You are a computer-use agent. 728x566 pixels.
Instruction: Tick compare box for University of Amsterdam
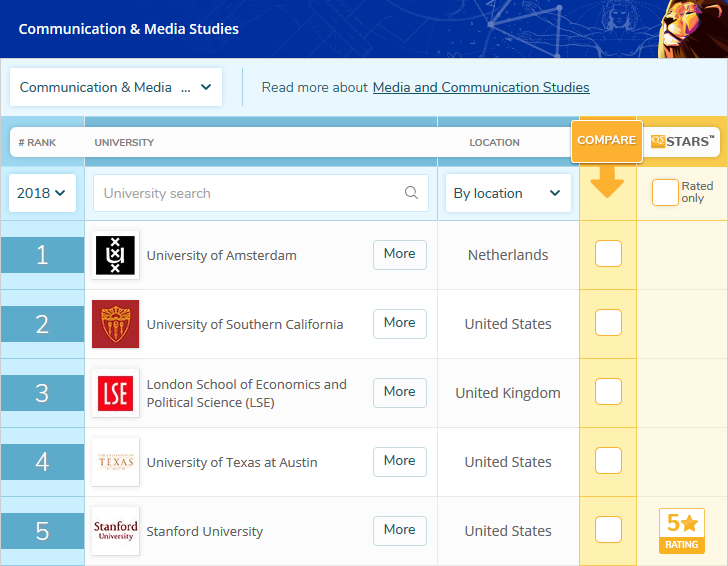pyautogui.click(x=608, y=254)
